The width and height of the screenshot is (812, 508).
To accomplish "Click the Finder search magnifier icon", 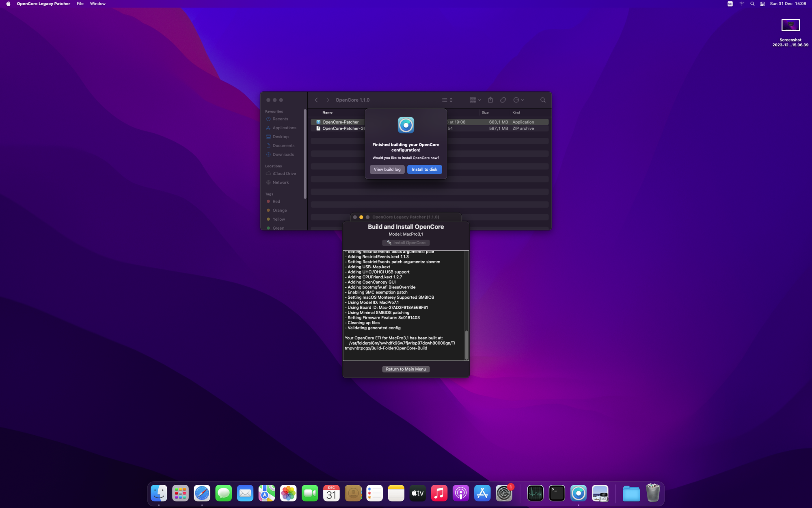I will coord(543,100).
